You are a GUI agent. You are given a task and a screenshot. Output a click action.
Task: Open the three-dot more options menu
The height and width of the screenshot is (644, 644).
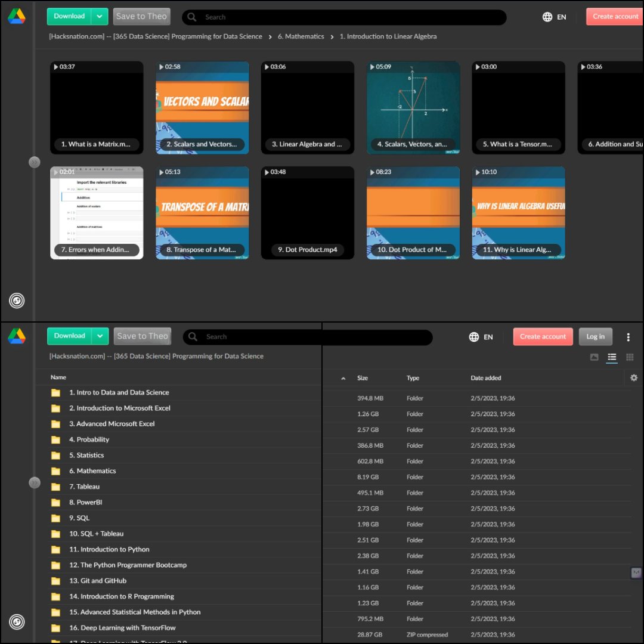point(628,337)
